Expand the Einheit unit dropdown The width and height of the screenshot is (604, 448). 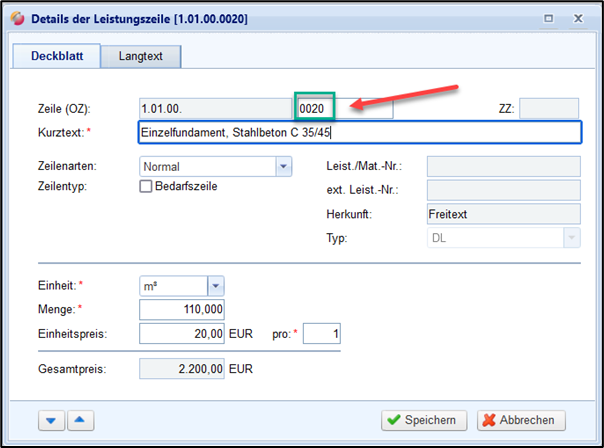[x=215, y=286]
